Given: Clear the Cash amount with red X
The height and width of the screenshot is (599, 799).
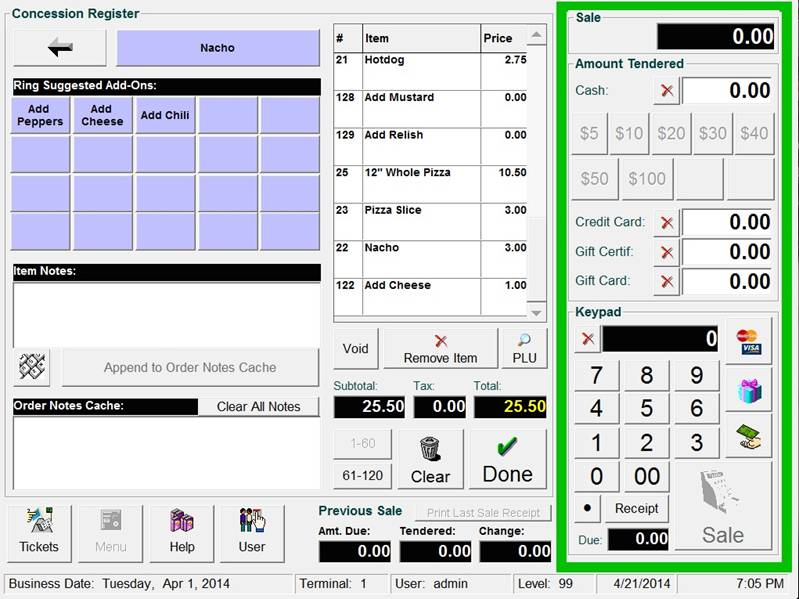Looking at the screenshot, I should (x=667, y=91).
